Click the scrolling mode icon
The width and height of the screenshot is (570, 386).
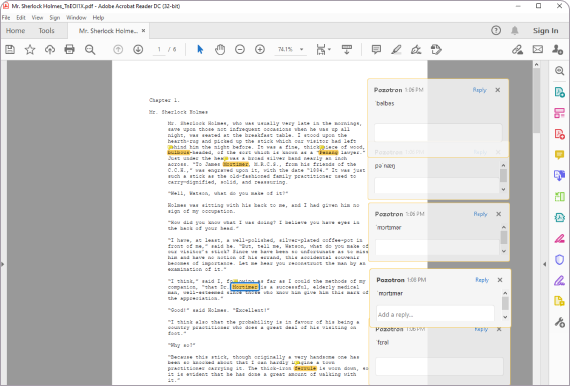tap(347, 49)
